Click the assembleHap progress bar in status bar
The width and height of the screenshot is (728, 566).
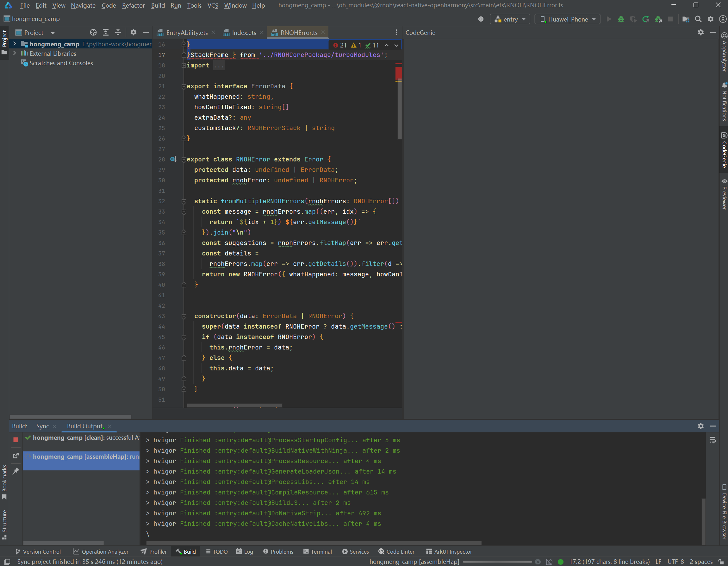pyautogui.click(x=497, y=562)
